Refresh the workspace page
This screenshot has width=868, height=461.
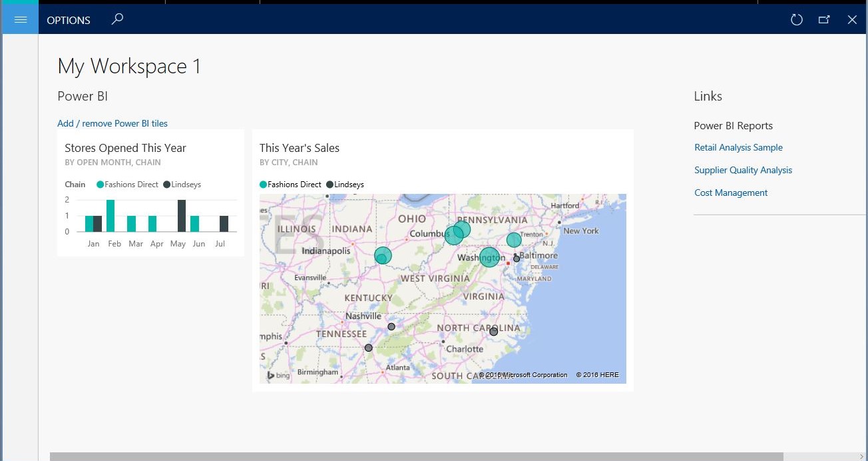pyautogui.click(x=796, y=20)
